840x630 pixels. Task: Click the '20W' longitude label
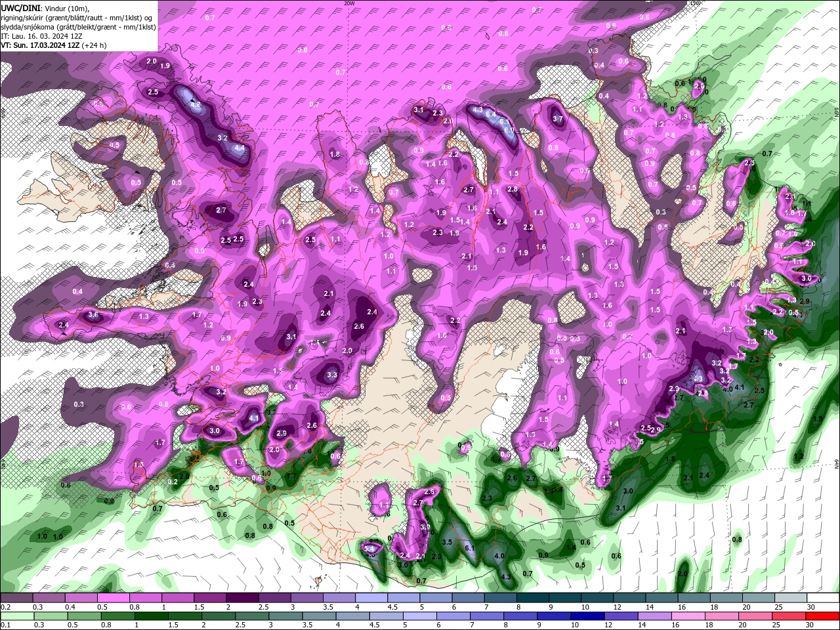point(349,3)
